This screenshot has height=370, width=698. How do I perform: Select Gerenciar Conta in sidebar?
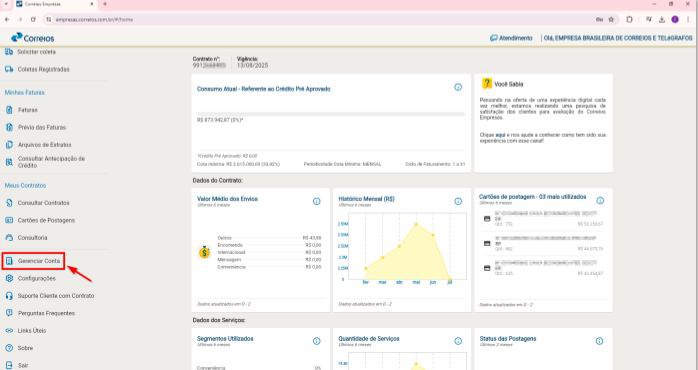coord(33,261)
